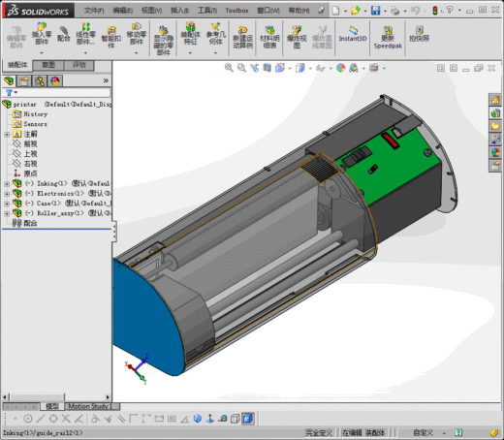Expand the 注解 annotations folder
The image size is (504, 440).
click(x=7, y=135)
